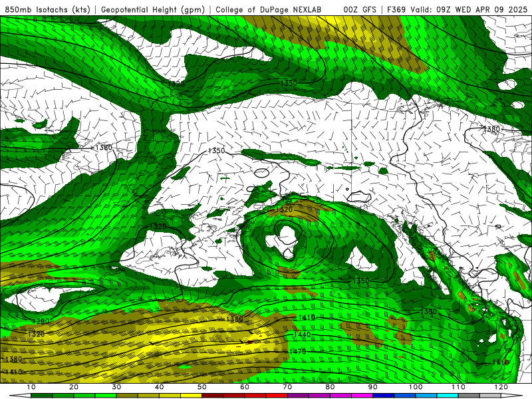The image size is (532, 399).
Task: Click the color scale value 40
Action: click(159, 387)
